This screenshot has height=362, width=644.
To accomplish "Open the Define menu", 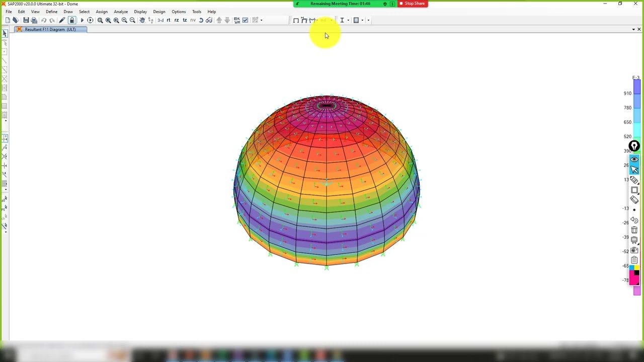I will 51,12.
